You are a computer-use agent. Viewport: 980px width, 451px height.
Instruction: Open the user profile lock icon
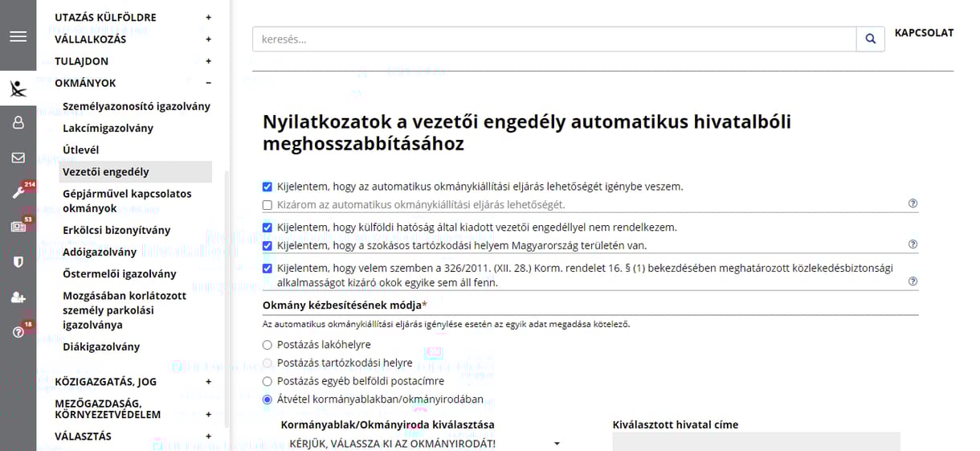point(18,122)
